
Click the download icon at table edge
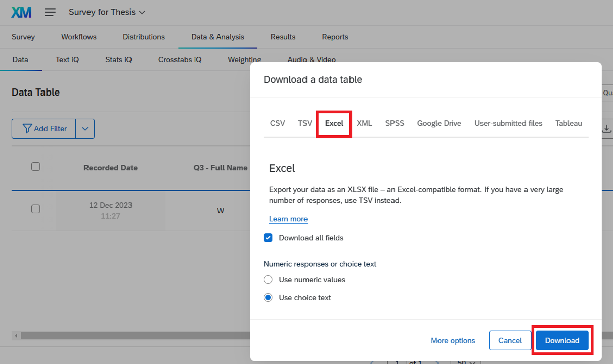pos(606,129)
